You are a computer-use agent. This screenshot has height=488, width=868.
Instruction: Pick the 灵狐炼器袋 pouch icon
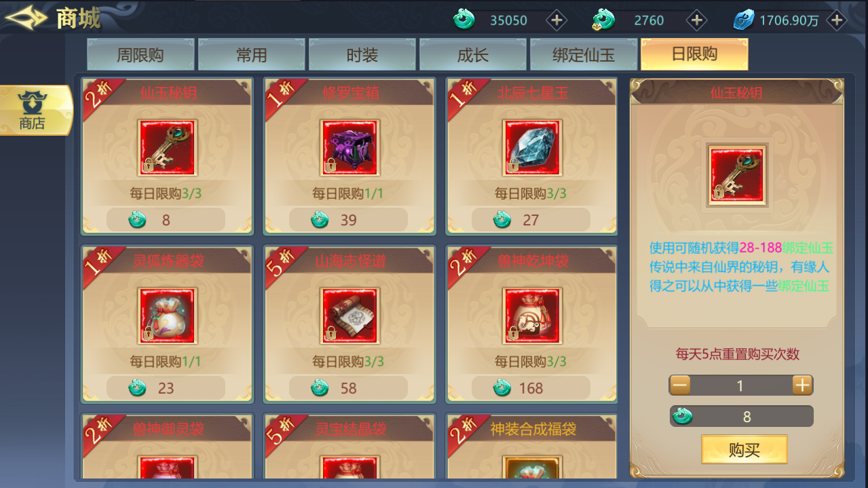coord(168,316)
